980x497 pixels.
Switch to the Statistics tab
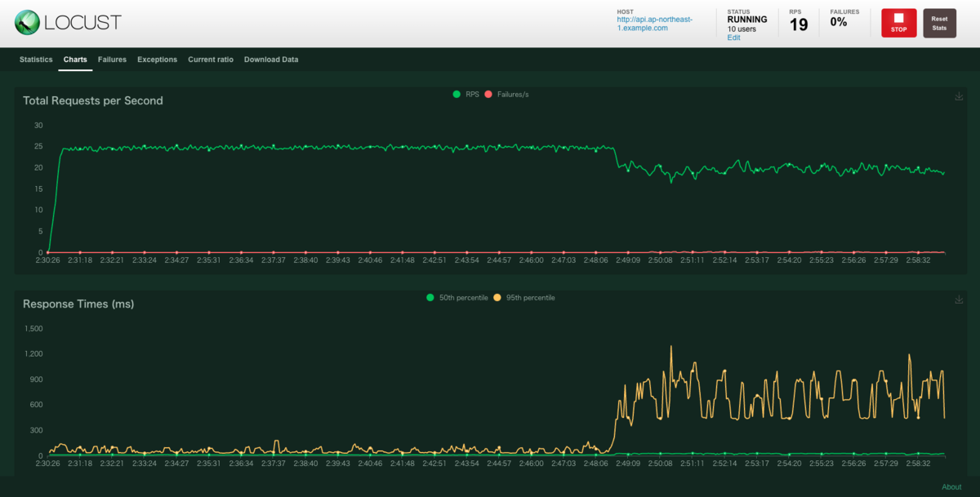tap(36, 60)
